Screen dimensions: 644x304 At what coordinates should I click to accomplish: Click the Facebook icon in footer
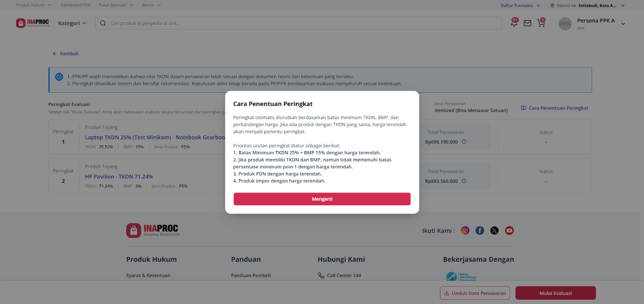coord(480,230)
